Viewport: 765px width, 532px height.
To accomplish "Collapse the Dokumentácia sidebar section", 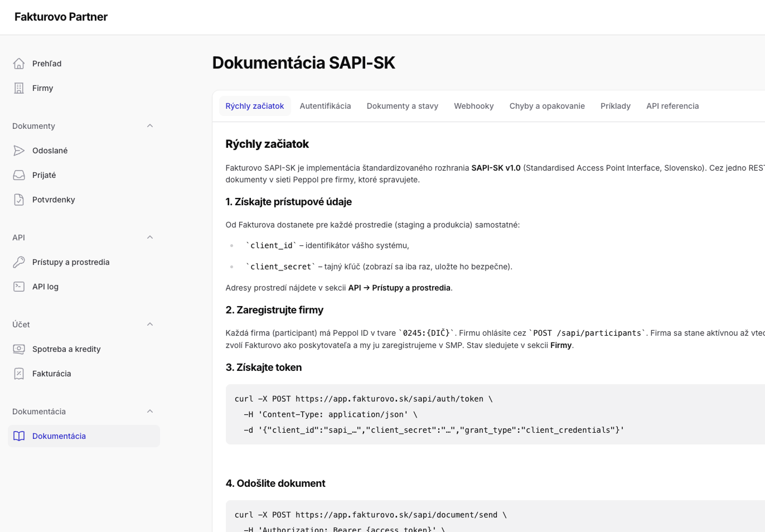I will (x=150, y=412).
